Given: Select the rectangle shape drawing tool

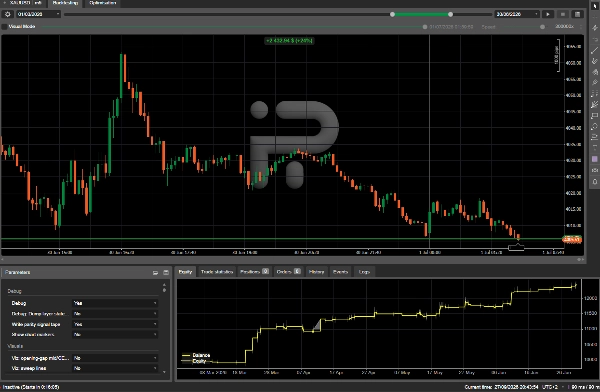Looking at the screenshot, I should pos(594,116).
